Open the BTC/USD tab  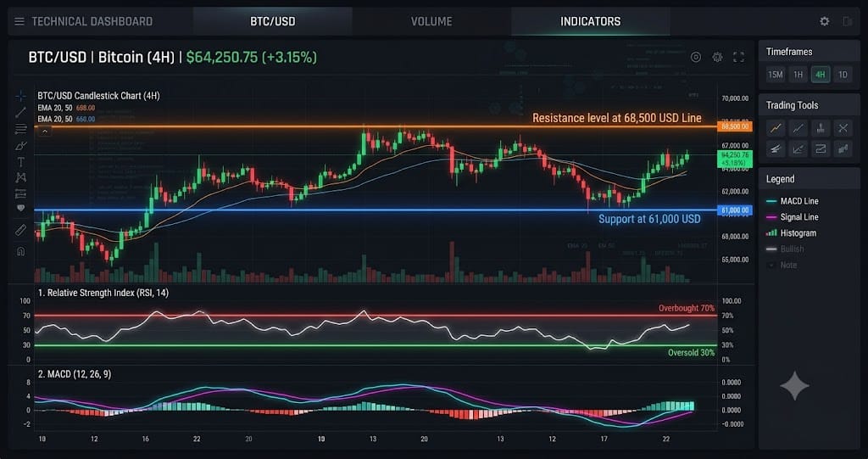coord(273,21)
